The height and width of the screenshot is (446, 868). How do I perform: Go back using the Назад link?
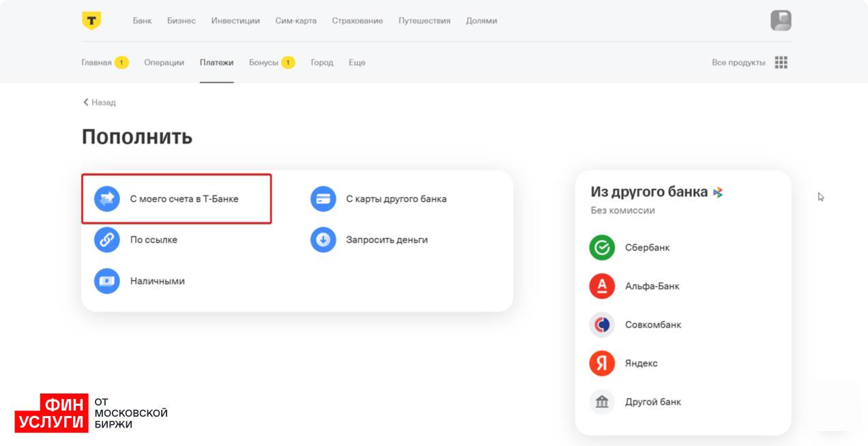[x=100, y=102]
